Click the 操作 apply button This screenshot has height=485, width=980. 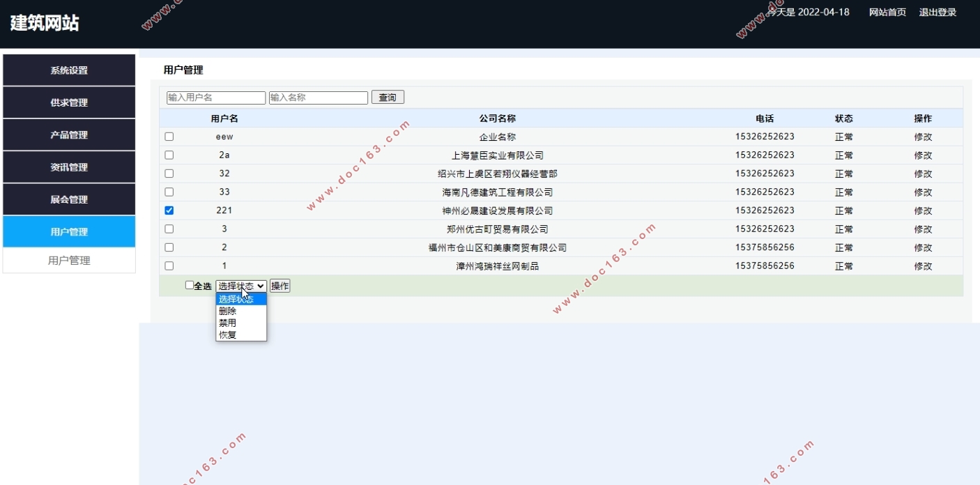click(280, 286)
